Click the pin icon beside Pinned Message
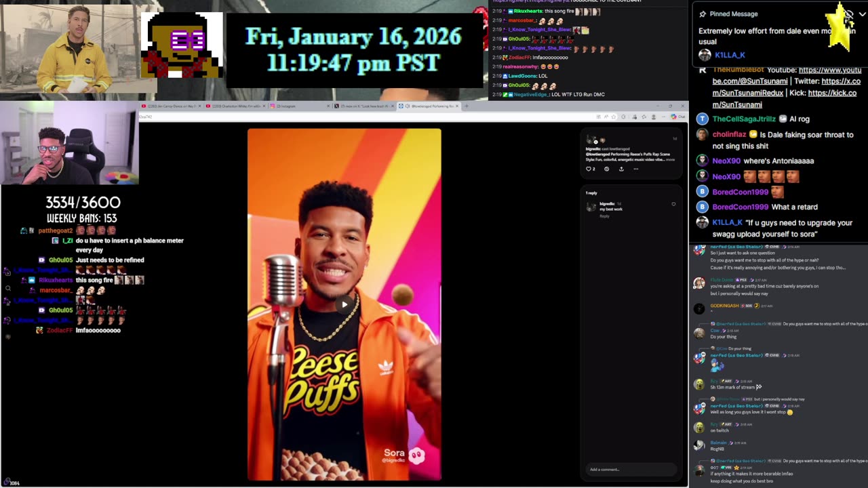 click(703, 14)
